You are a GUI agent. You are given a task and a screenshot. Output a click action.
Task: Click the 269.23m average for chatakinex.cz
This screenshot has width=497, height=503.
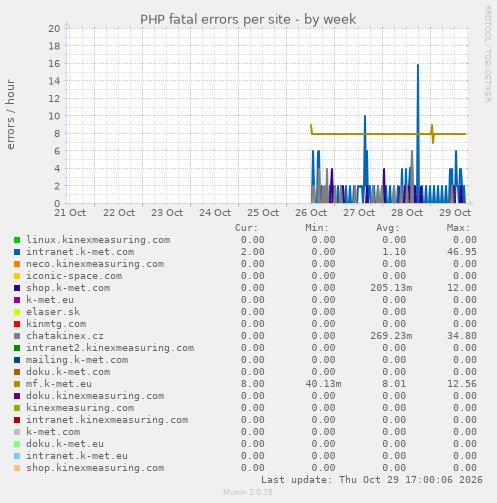391,336
